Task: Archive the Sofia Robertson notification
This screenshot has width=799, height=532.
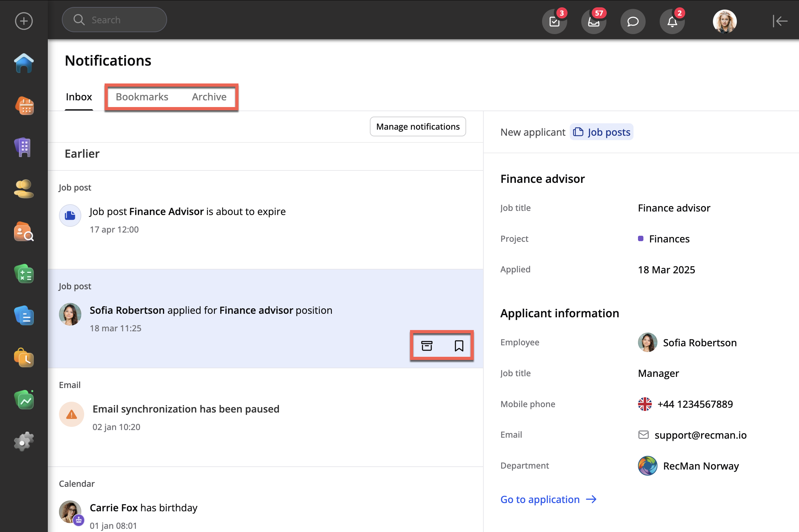Action: coord(427,346)
